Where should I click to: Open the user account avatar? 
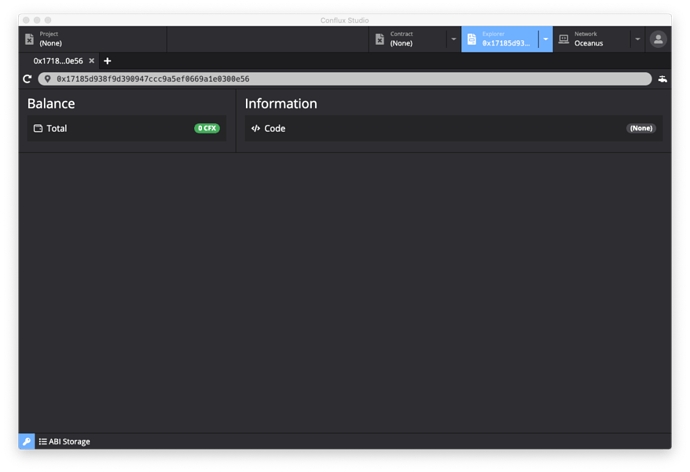coord(658,39)
